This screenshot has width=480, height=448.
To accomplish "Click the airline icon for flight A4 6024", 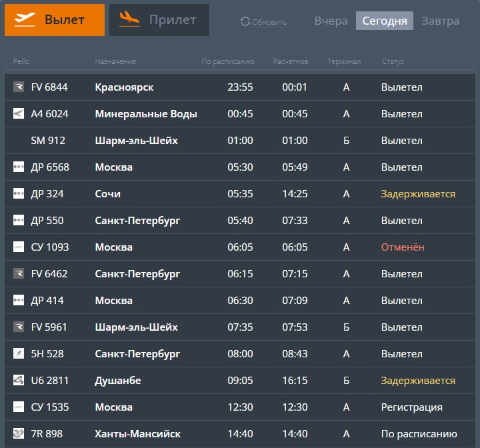I will tap(19, 114).
